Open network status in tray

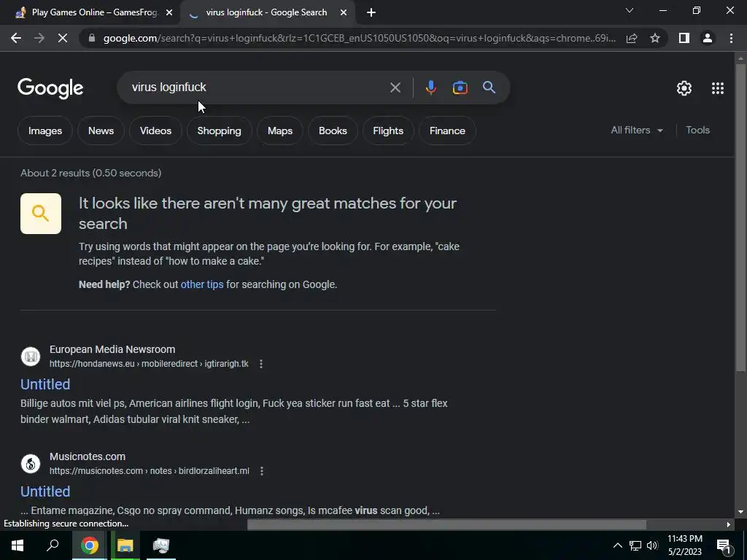[x=635, y=545]
